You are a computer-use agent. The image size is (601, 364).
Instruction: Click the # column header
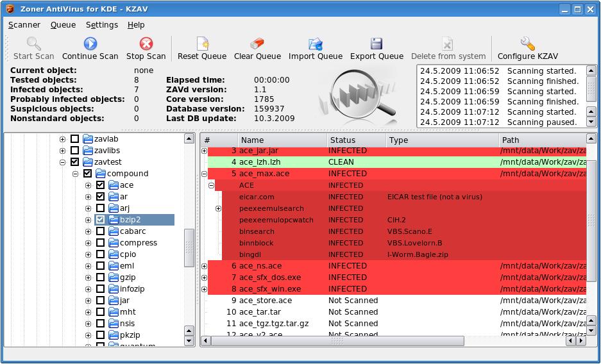pyautogui.click(x=219, y=140)
